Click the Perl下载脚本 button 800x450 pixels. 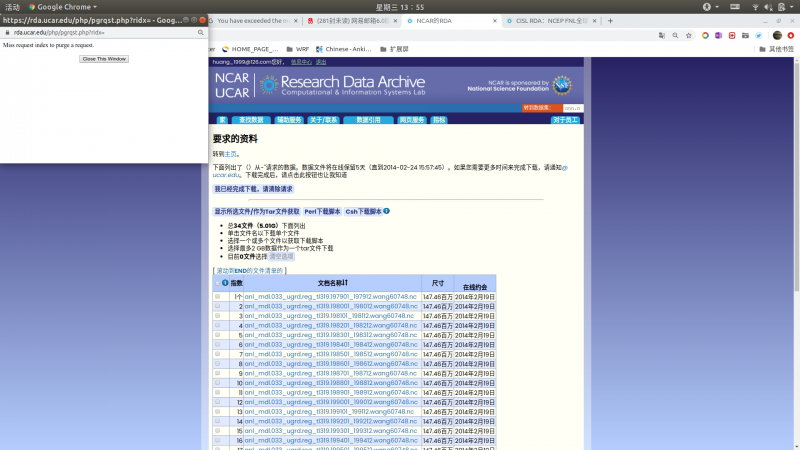coord(321,211)
